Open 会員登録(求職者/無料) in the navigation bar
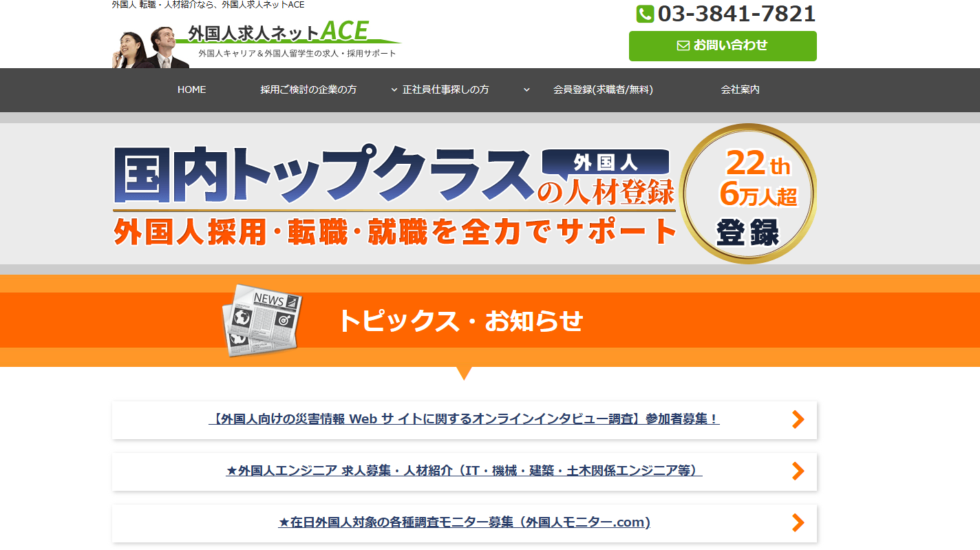The image size is (980, 550). coord(603,89)
